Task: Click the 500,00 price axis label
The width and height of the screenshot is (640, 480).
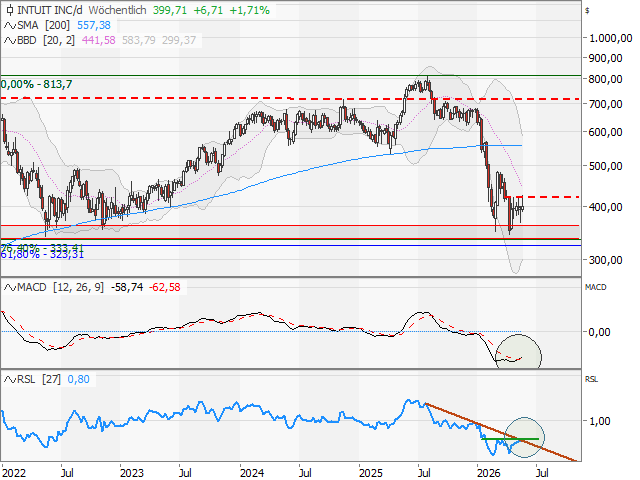Action: click(605, 167)
